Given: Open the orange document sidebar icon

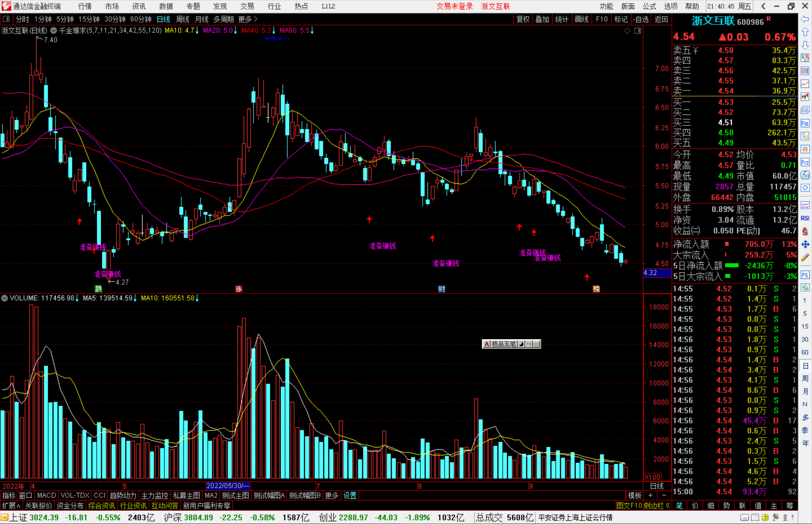Looking at the screenshot, I should coord(805,149).
